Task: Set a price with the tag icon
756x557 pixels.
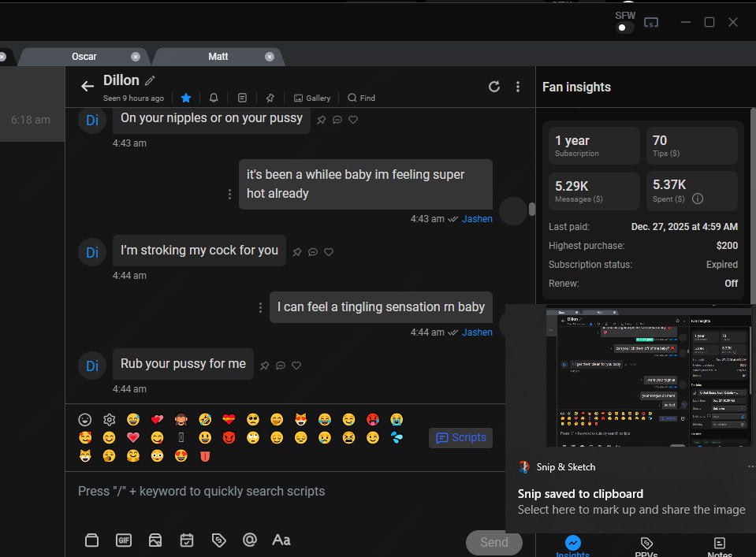Action: 218,540
